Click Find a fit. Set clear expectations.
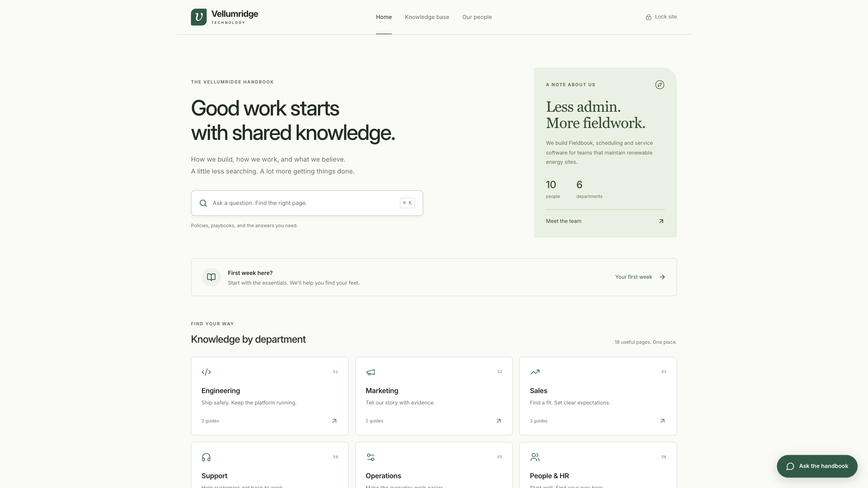Screen dimensions: 868x488 (x=570, y=403)
